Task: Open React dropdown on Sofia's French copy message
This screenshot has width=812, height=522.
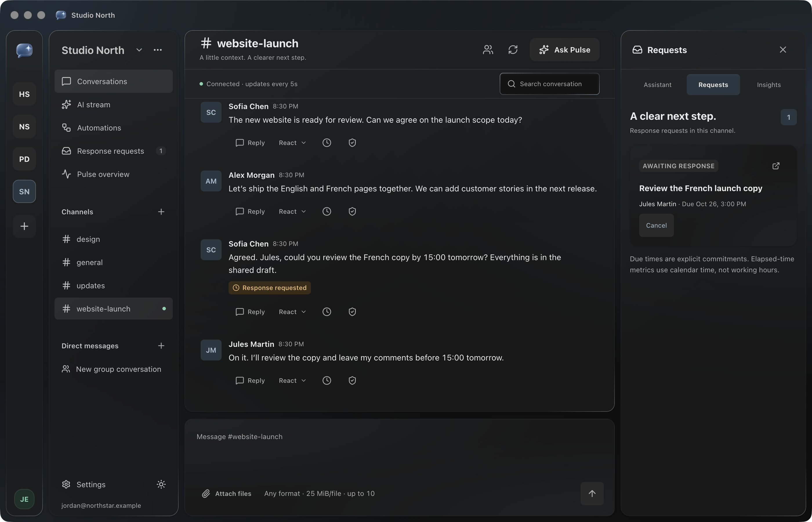Action: (293, 312)
